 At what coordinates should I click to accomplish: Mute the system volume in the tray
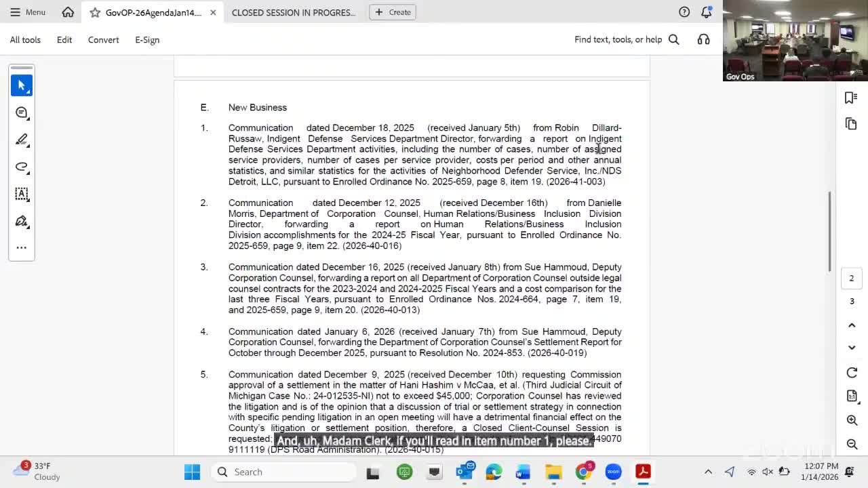click(x=768, y=472)
